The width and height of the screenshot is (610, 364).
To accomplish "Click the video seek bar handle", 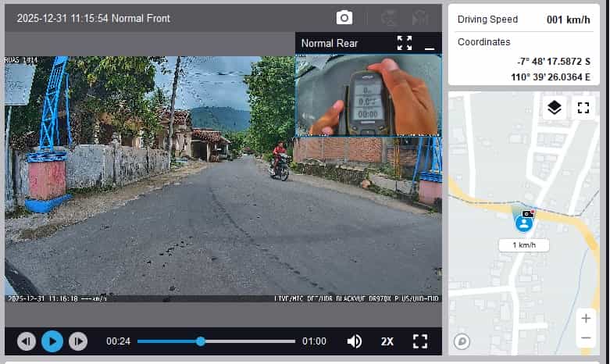I will (x=201, y=341).
